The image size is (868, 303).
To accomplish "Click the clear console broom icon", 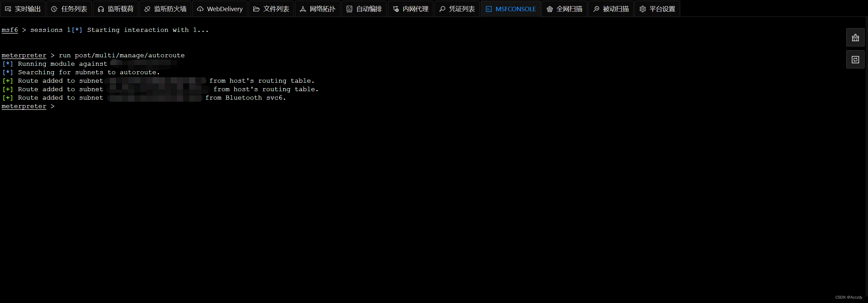I will click(855, 38).
